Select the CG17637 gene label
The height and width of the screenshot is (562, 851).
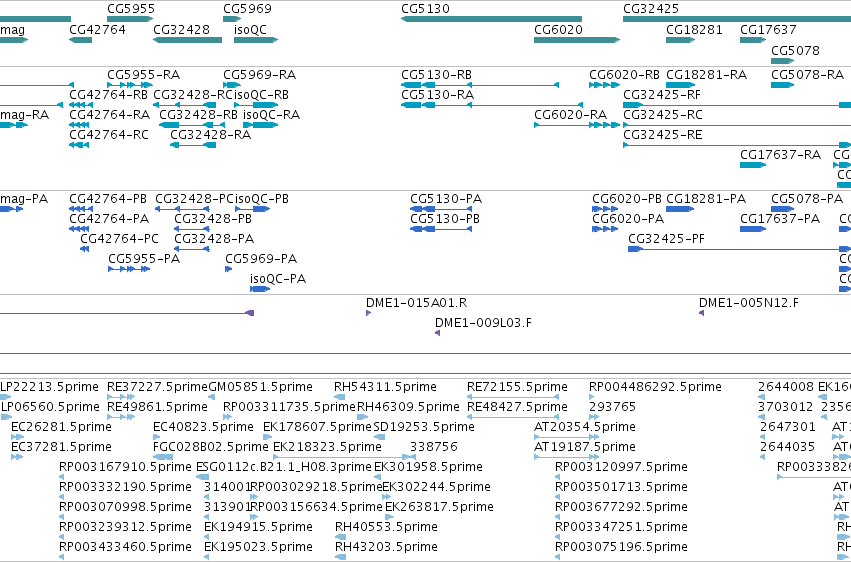[768, 29]
